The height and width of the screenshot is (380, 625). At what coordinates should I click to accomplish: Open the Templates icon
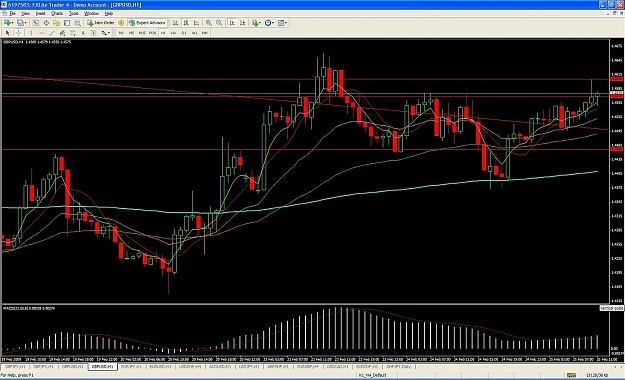pos(281,23)
